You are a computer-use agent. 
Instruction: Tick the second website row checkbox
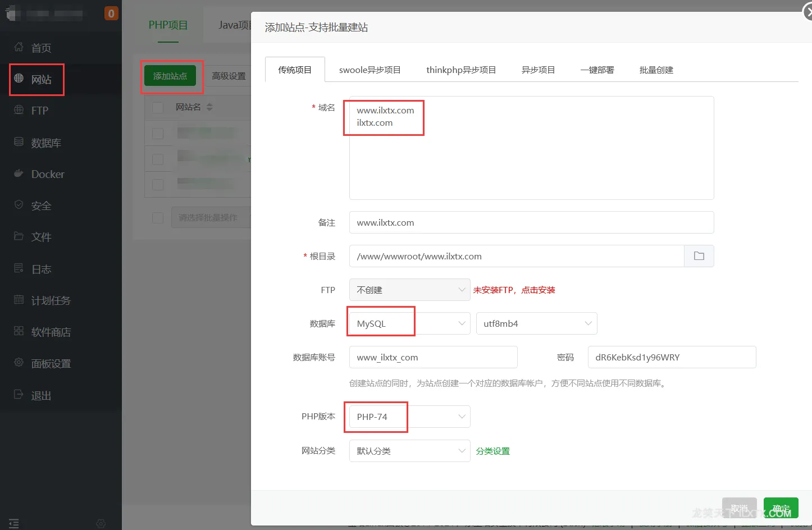click(158, 159)
